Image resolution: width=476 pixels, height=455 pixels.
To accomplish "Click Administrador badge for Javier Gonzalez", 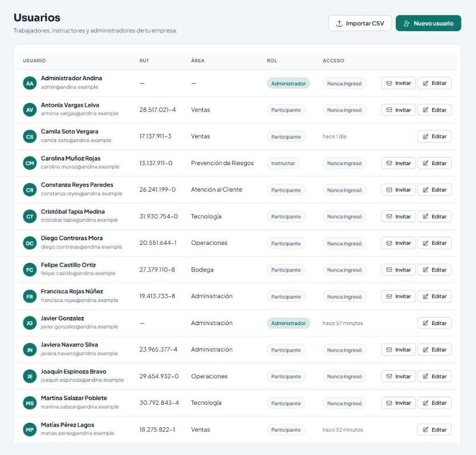I will coord(288,323).
